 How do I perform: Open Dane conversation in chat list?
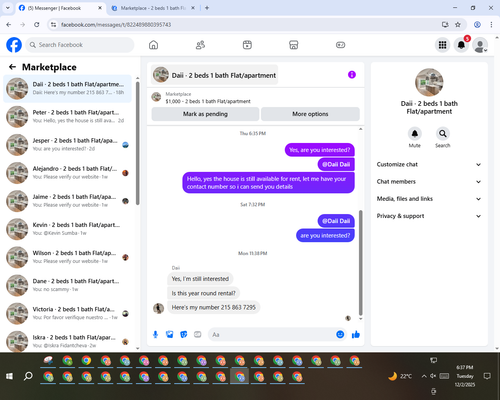[x=68, y=285]
